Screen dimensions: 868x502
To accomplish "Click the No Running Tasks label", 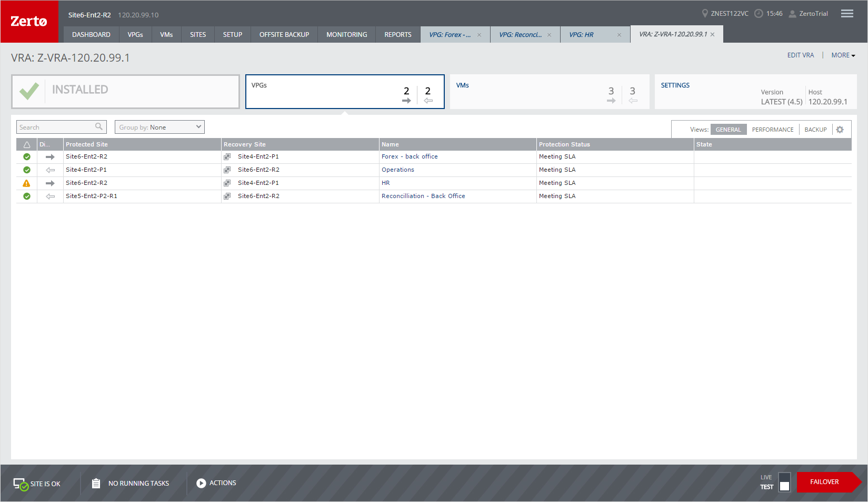I will [x=138, y=484].
